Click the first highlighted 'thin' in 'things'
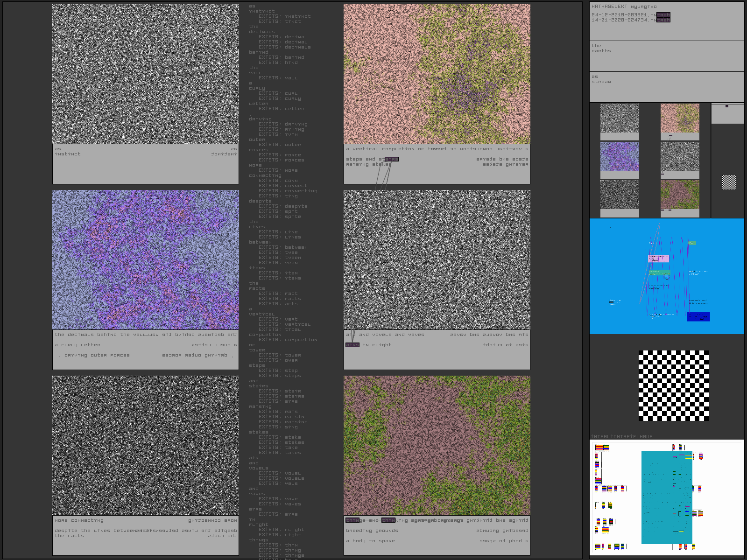This screenshot has height=560, width=747. click(x=352, y=520)
